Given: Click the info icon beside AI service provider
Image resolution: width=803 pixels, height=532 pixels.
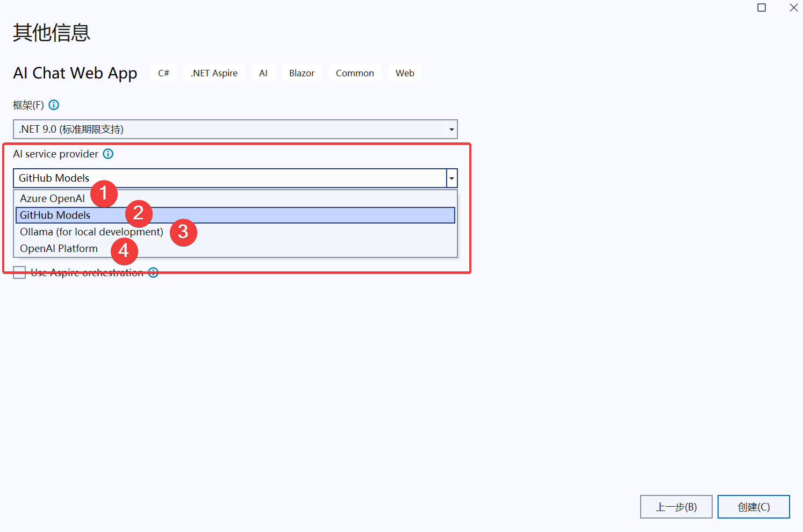Looking at the screenshot, I should 108,154.
